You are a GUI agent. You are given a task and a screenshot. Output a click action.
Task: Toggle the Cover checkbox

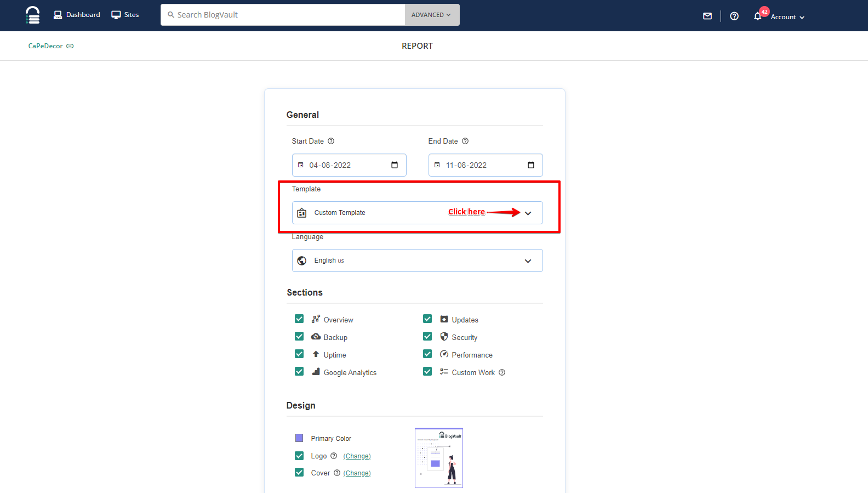299,472
